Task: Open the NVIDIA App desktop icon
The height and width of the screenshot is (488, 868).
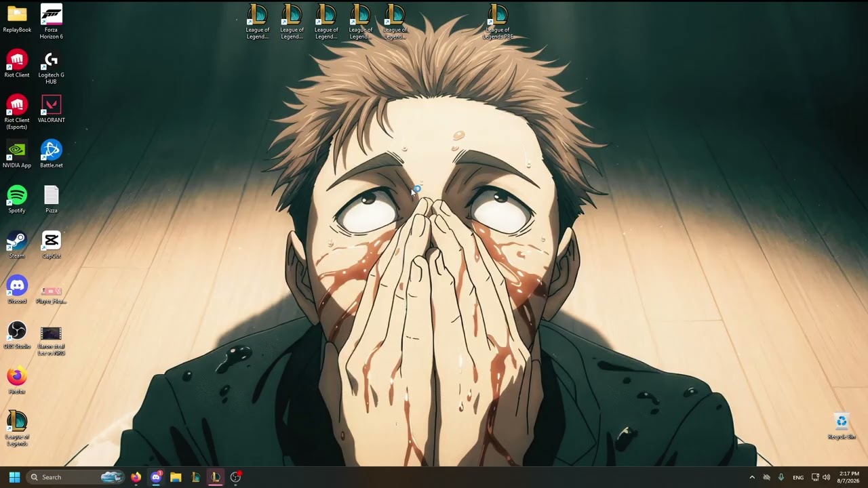Action: point(17,155)
